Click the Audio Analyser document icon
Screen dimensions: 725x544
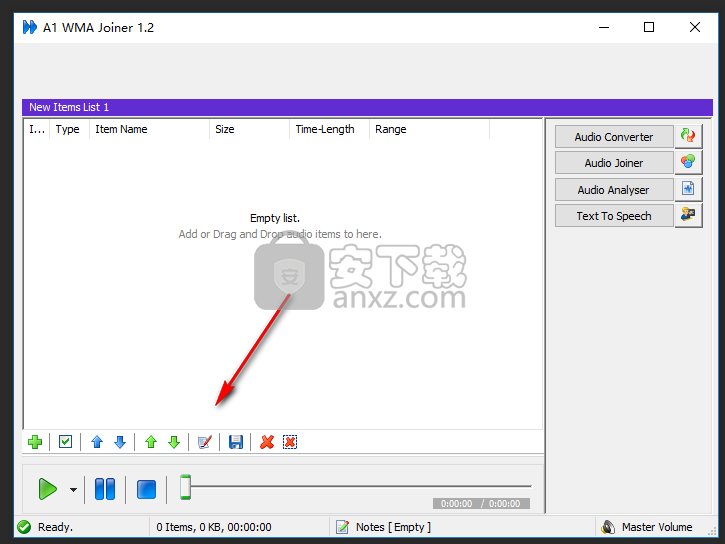tap(688, 189)
